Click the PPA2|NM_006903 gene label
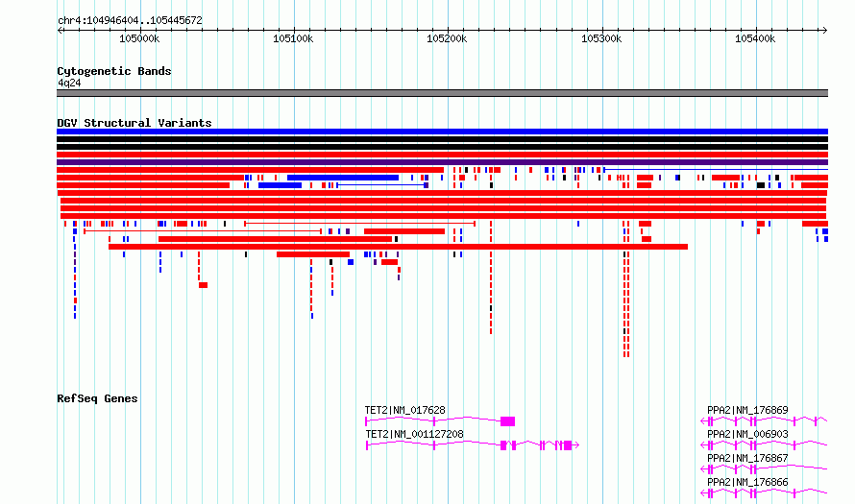Screen dimensions: 855x504 pos(747,434)
